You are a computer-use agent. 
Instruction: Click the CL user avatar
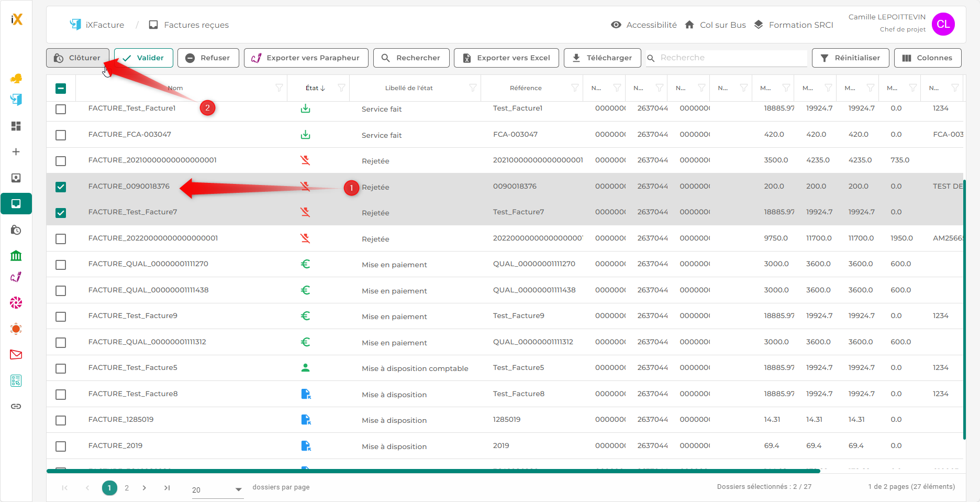(x=943, y=24)
